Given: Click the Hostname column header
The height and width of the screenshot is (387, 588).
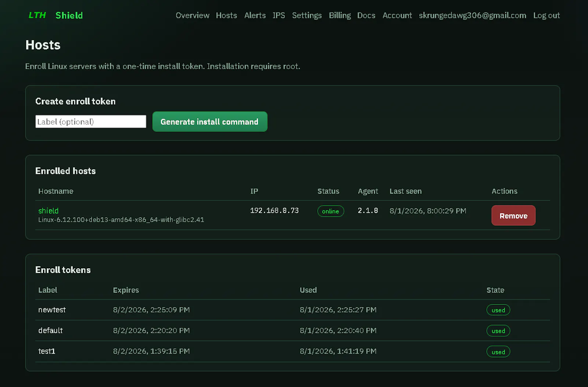Looking at the screenshot, I should point(56,191).
